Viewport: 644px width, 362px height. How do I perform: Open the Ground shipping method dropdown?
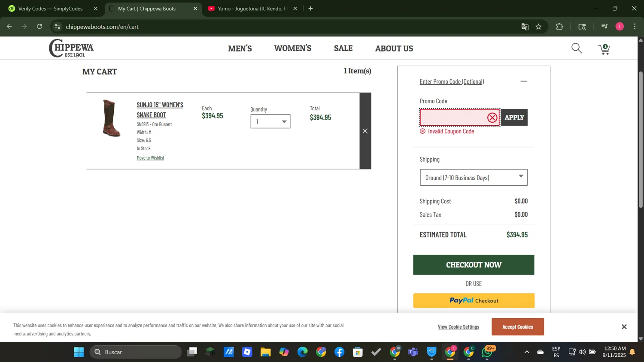pos(474,177)
